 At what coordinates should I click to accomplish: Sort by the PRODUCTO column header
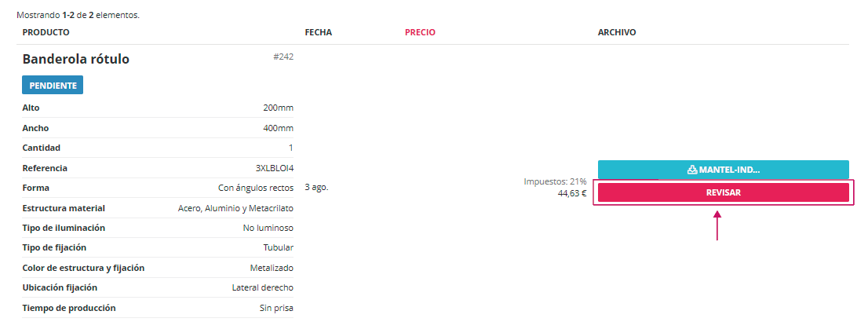coord(46,32)
